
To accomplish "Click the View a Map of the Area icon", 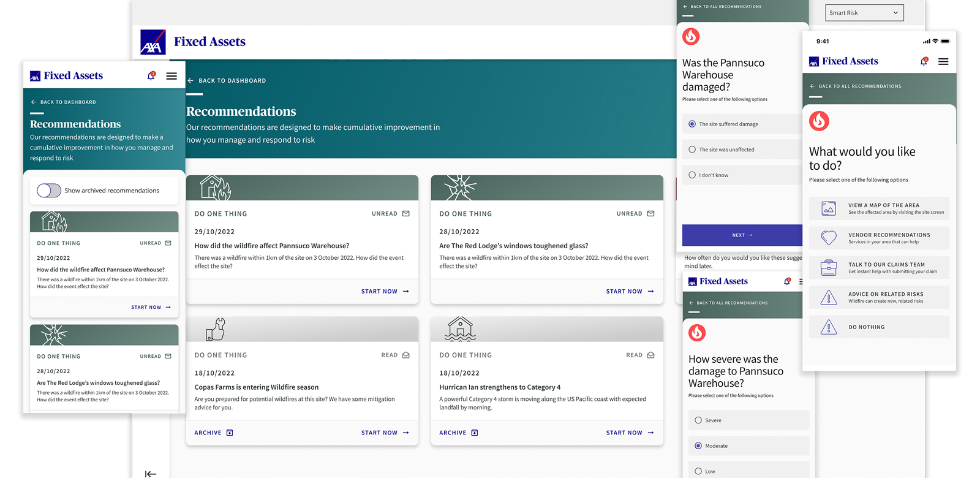I will coord(828,208).
